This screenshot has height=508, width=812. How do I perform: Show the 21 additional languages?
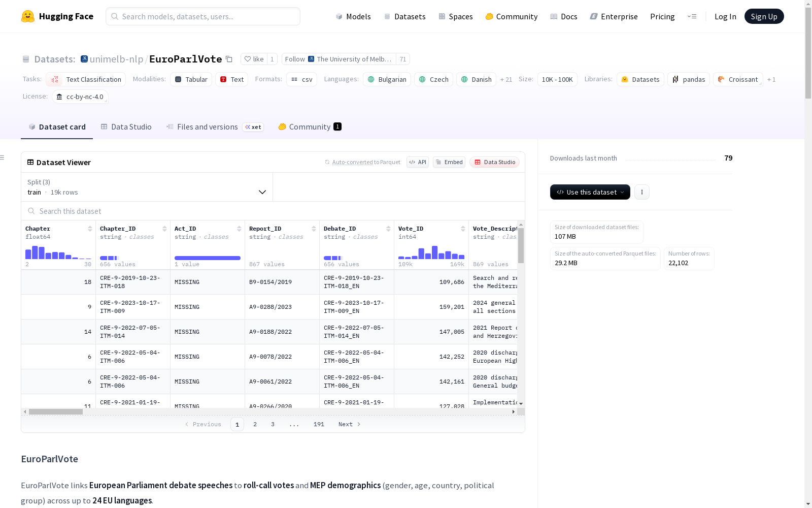click(506, 79)
